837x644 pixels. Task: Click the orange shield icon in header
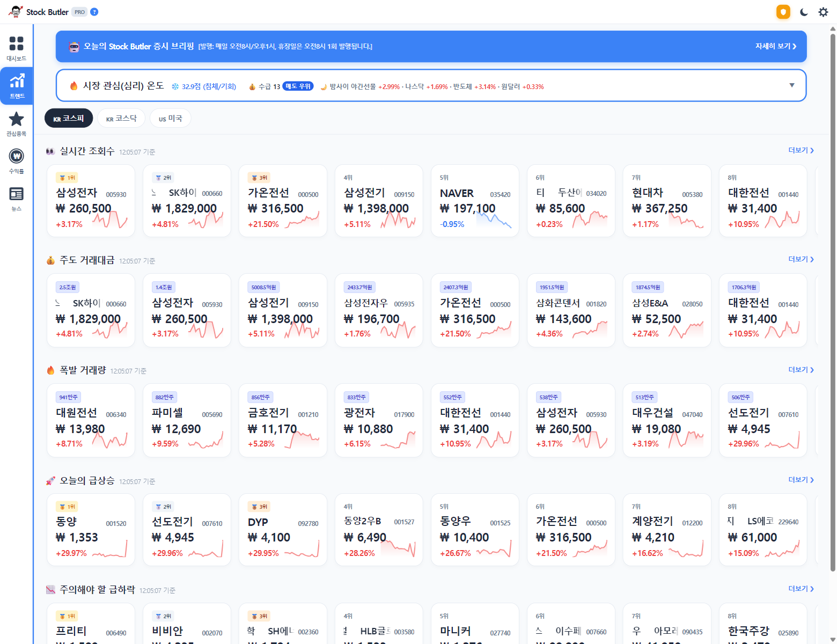(x=783, y=12)
